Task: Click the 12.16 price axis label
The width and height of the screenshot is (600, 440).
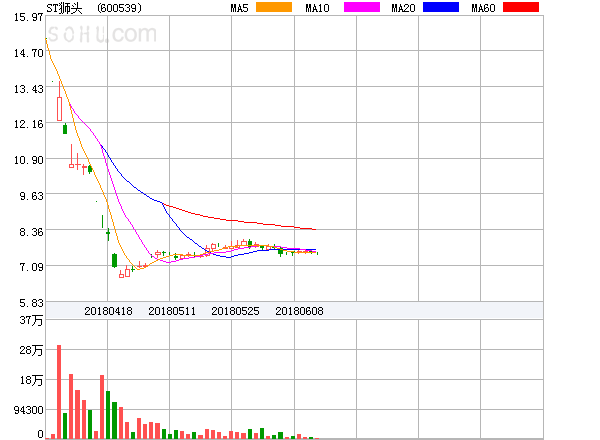Action: [x=28, y=124]
